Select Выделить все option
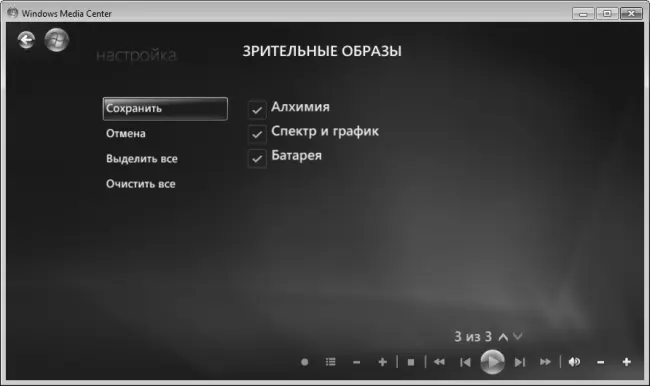This screenshot has height=386, width=650. pos(142,159)
